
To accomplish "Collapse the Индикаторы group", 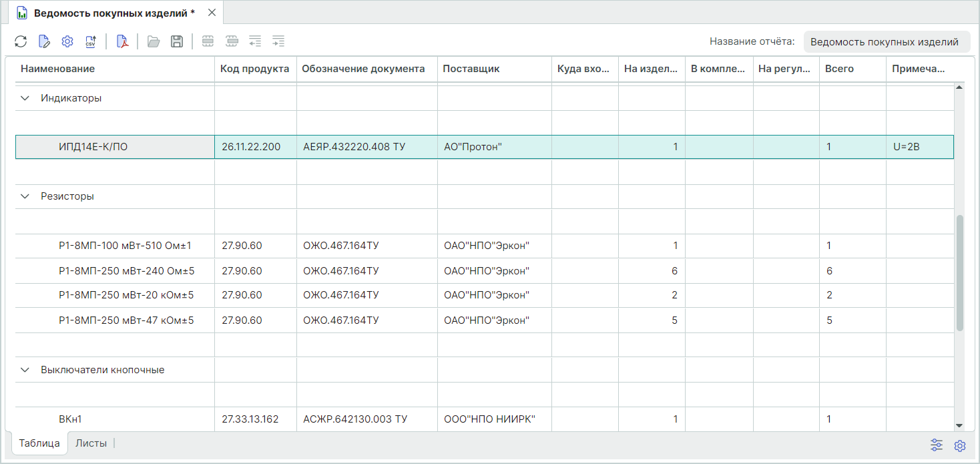I will [25, 98].
